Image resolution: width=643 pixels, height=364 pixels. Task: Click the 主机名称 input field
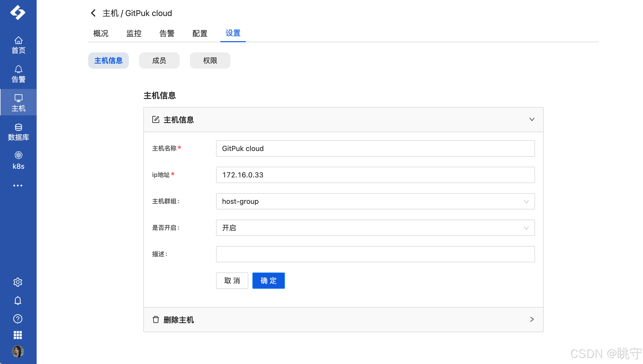click(375, 148)
